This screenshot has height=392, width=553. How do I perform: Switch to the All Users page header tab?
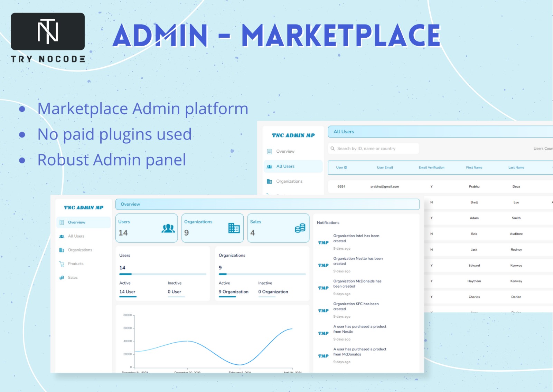[x=344, y=132]
